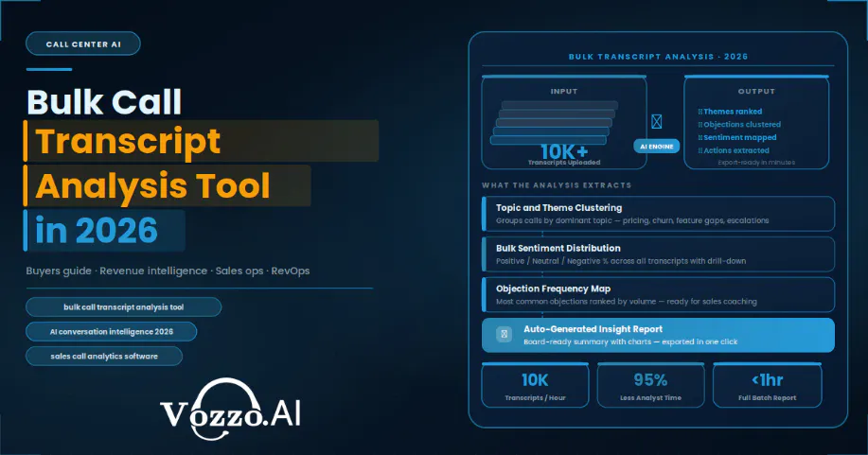Open the Auto-Generated Insight Report card
This screenshot has width=868, height=455.
click(658, 335)
